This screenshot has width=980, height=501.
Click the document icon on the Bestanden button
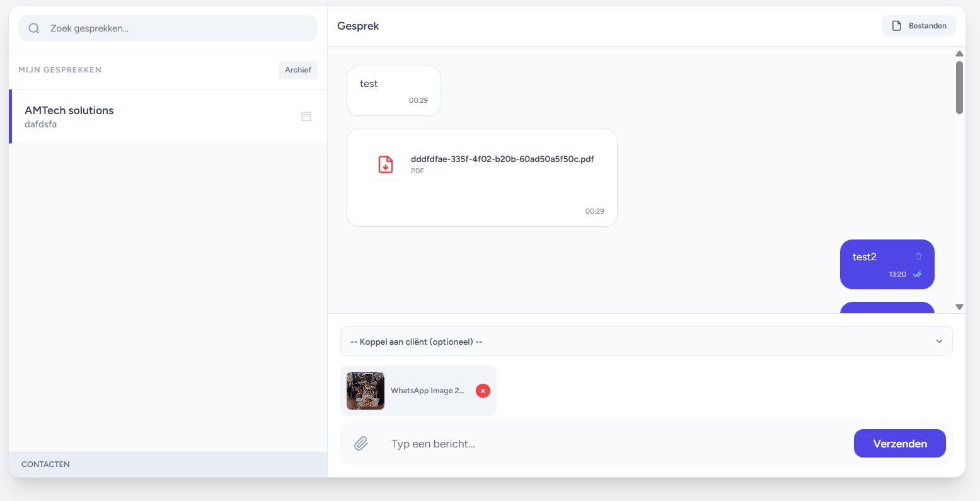(x=896, y=25)
